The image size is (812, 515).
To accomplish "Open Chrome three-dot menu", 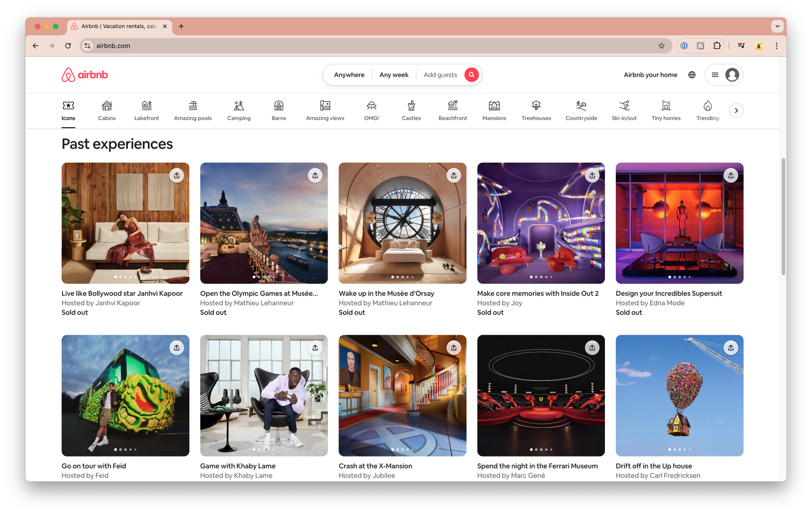I will point(777,46).
